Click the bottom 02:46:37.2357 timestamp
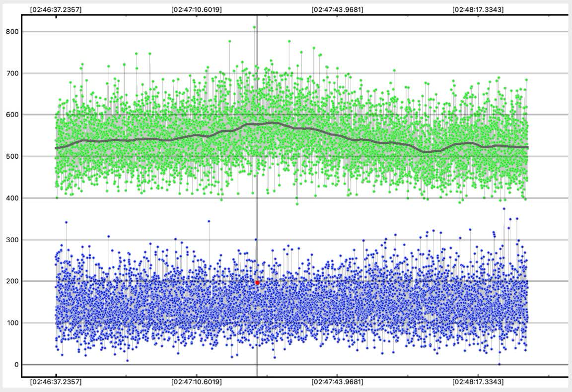This screenshot has width=572, height=392. [x=56, y=382]
